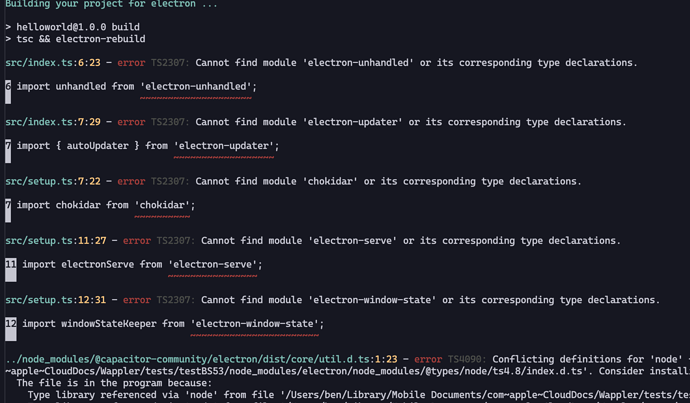Open the src/index.ts:7:29 error location link
Screen dimensions: 690x403
(53, 122)
